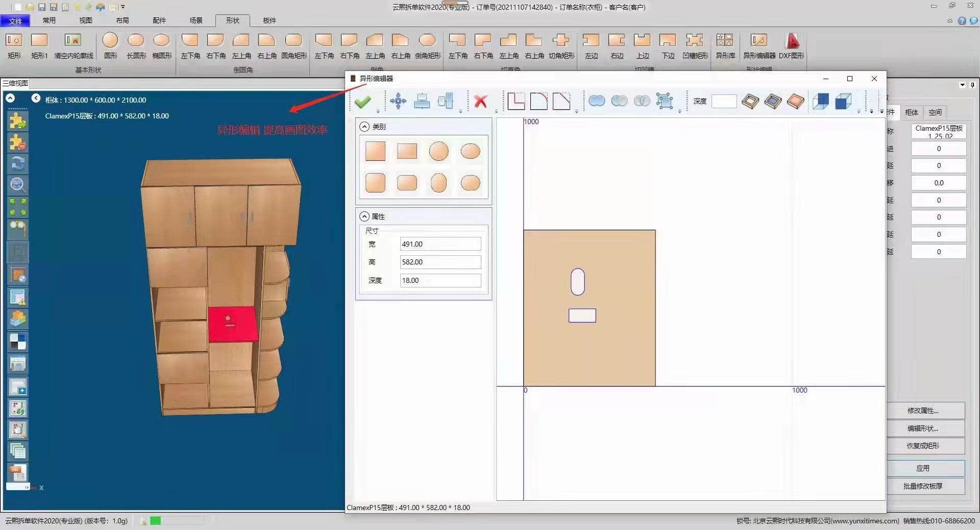980x530 pixels.
Task: Pick the circle shape in 类别 panel
Action: [x=438, y=152]
